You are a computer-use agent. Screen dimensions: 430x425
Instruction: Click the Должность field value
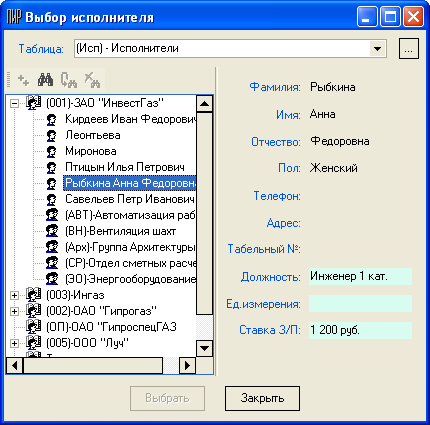click(360, 276)
